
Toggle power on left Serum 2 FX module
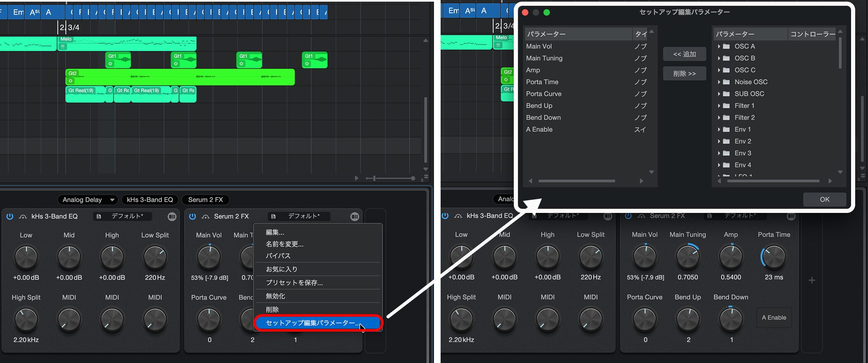tap(192, 217)
